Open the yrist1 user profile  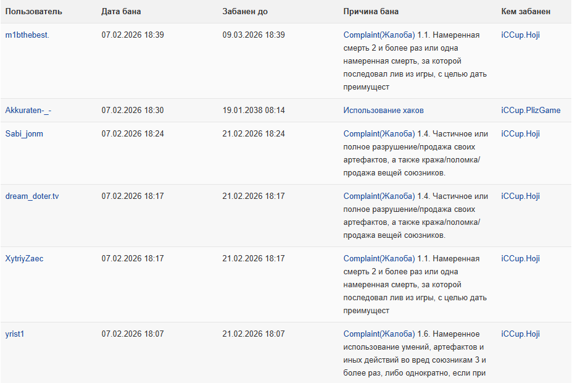coord(15,334)
